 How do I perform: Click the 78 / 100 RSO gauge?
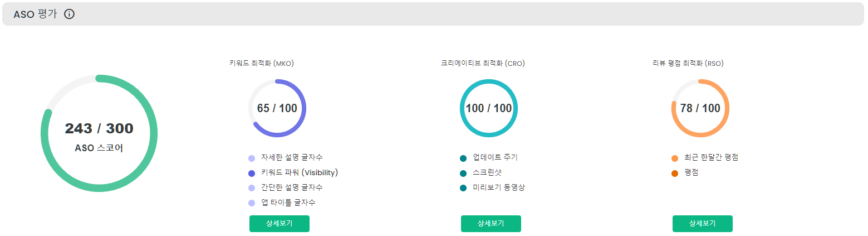(700, 108)
